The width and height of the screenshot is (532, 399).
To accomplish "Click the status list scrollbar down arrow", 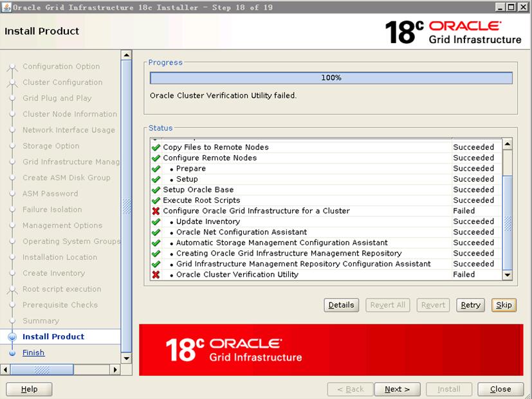I will coord(508,275).
